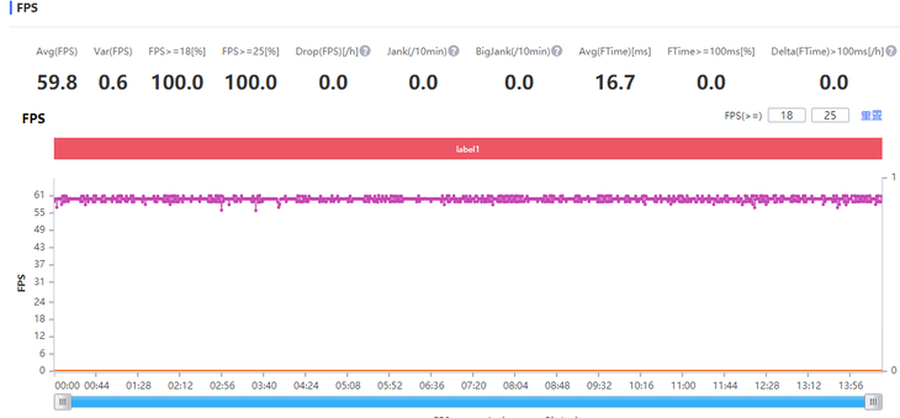Click the Var(FPS) value 0.6
This screenshot has width=900, height=418.
pos(113,82)
